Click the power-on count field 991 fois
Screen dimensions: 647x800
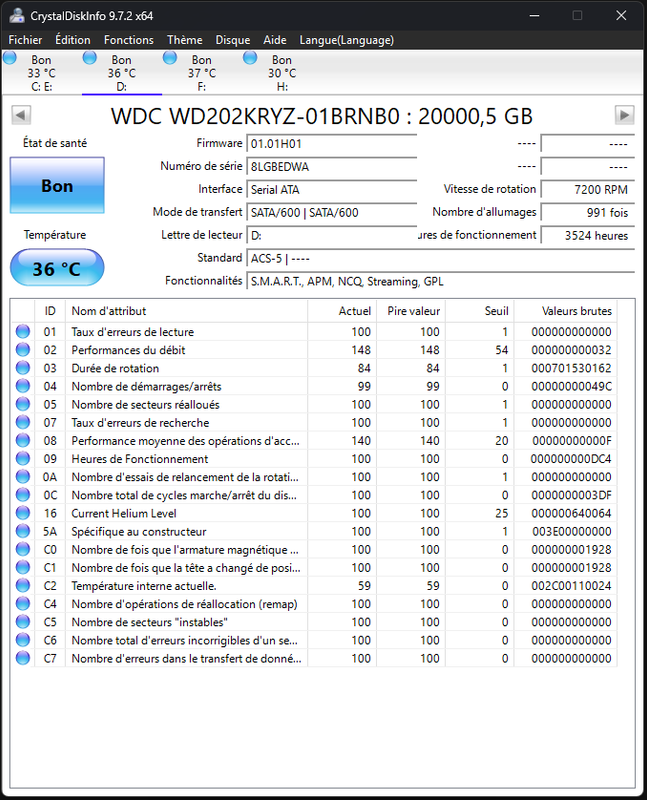point(587,213)
